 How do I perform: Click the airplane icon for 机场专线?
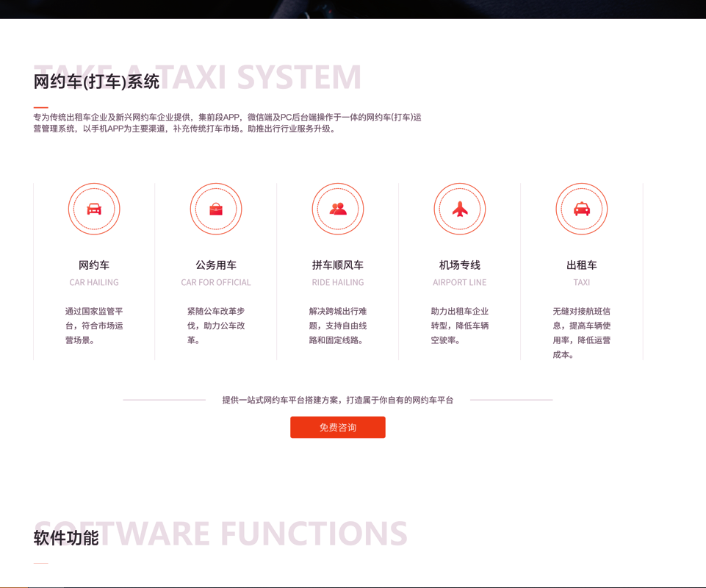point(460,209)
